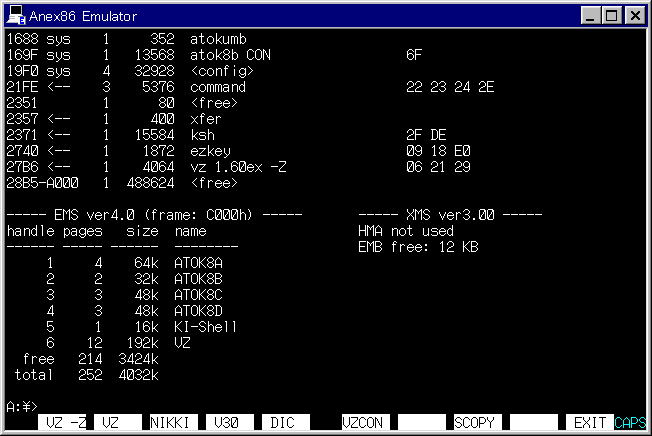Viewport: 652px width, 436px height.
Task: Click the EXIT function key label
Action: pyautogui.click(x=590, y=423)
